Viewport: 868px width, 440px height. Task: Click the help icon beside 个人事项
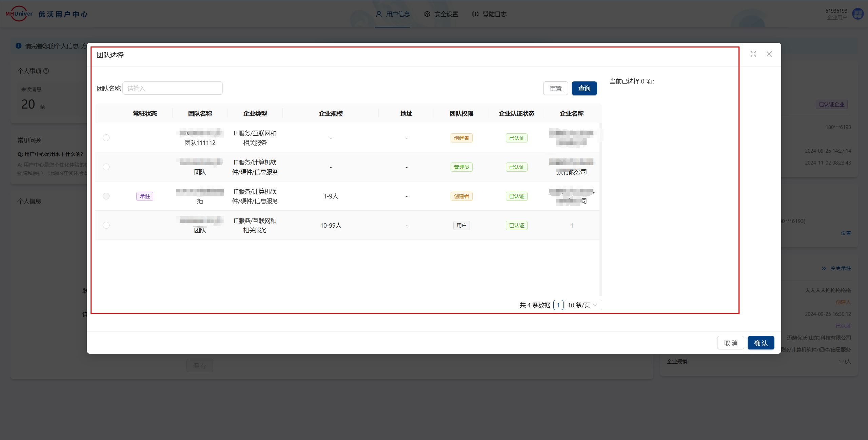pos(46,71)
